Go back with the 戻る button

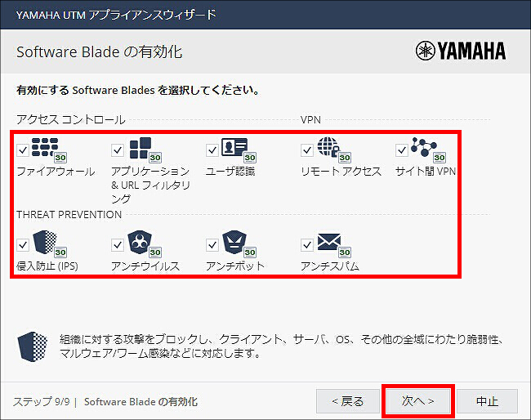348,401
